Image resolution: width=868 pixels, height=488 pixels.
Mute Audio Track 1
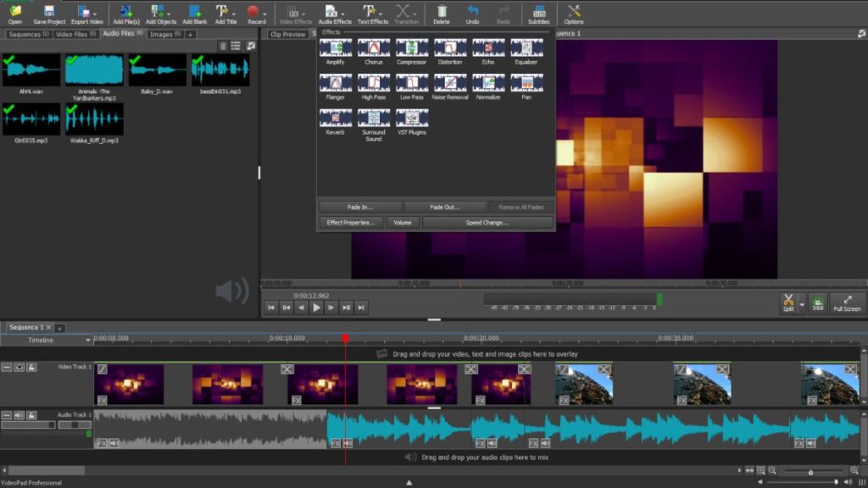pyautogui.click(x=19, y=415)
